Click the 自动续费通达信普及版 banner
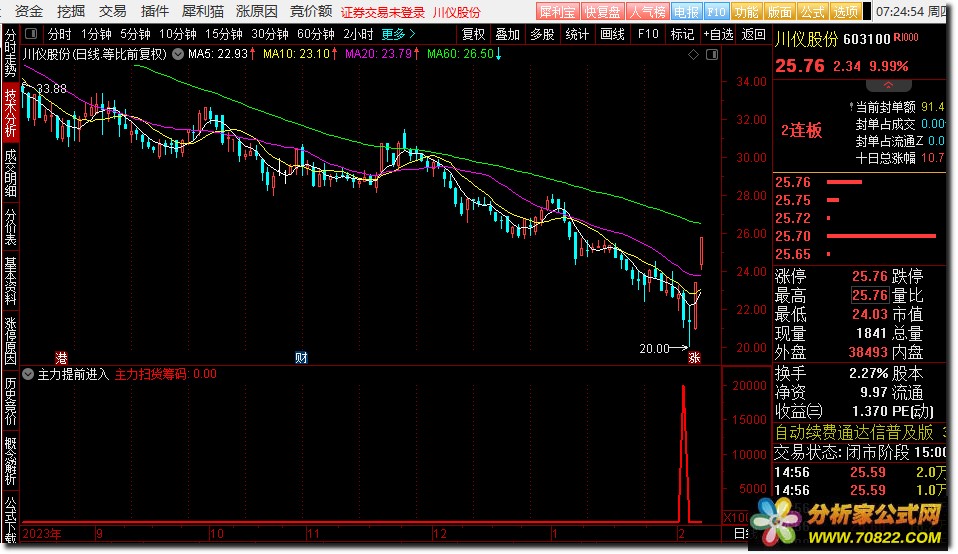This screenshot has width=958, height=554. 854,432
